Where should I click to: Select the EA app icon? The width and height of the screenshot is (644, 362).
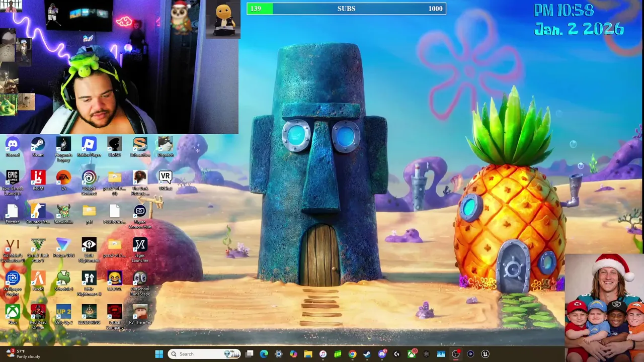pyautogui.click(x=63, y=180)
